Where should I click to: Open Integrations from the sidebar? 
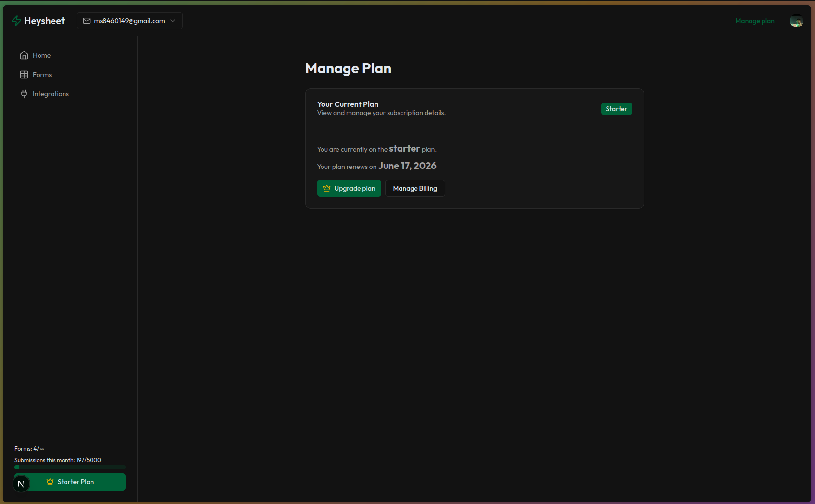[x=51, y=93]
